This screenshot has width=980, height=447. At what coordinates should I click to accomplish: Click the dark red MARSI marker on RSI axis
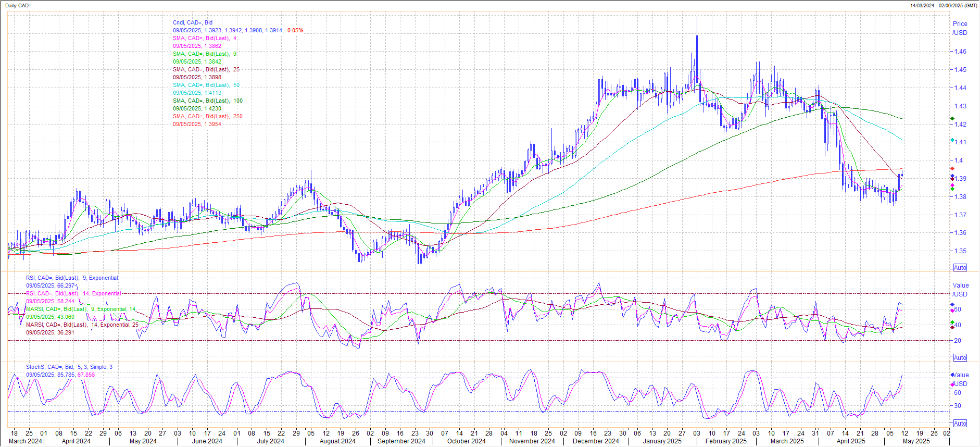click(952, 328)
